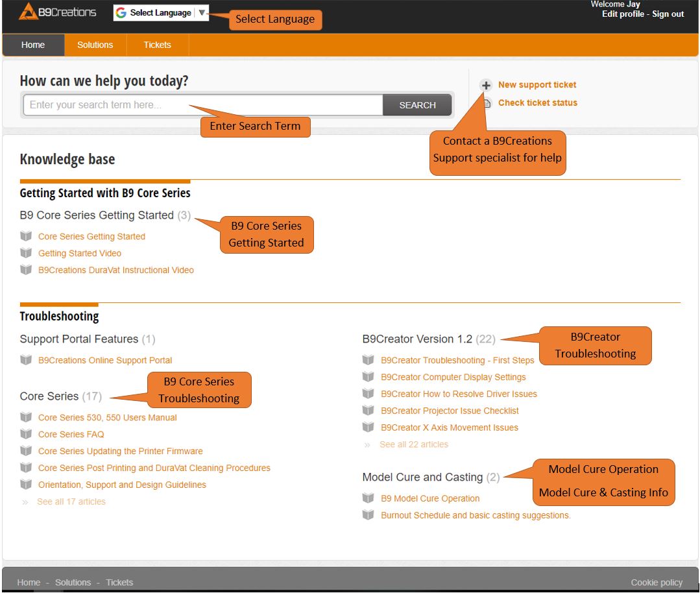Click the book icon beside Core Series Getting Started
Screen dimensions: 700x593
27,236
